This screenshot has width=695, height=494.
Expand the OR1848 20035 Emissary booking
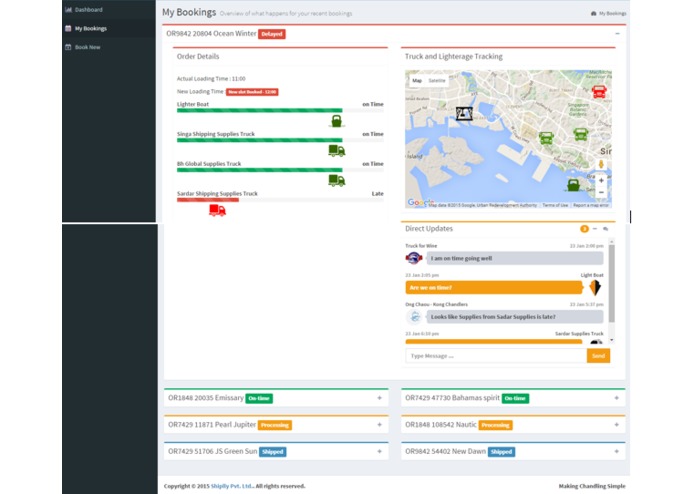(379, 398)
